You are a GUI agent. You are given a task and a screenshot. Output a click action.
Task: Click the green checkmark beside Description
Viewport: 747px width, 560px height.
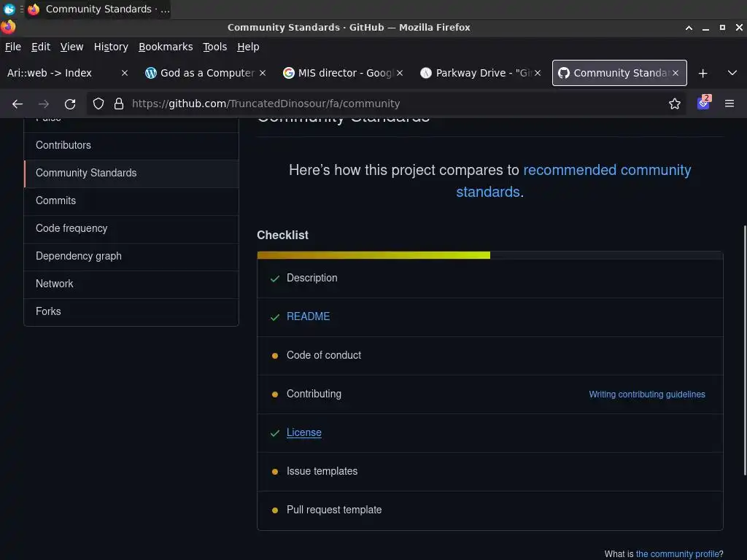point(275,279)
